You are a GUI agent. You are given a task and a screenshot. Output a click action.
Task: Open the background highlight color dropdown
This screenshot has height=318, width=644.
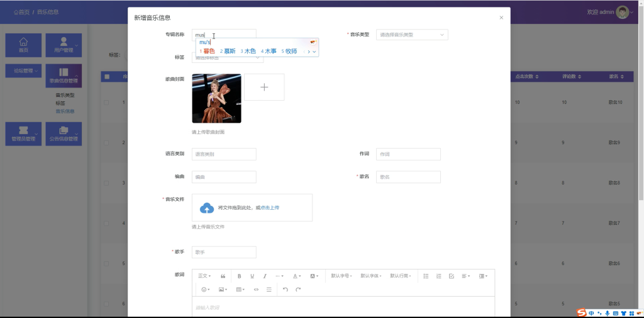pyautogui.click(x=314, y=276)
